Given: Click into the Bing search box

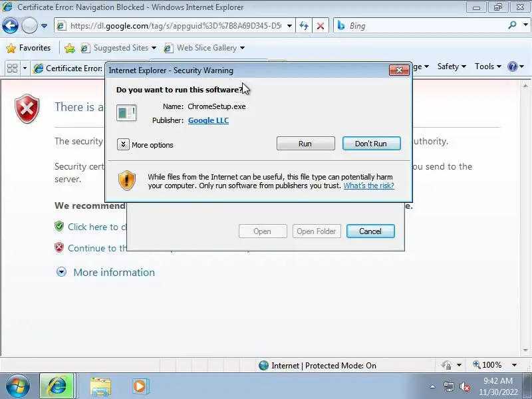Looking at the screenshot, I should click(x=421, y=26).
